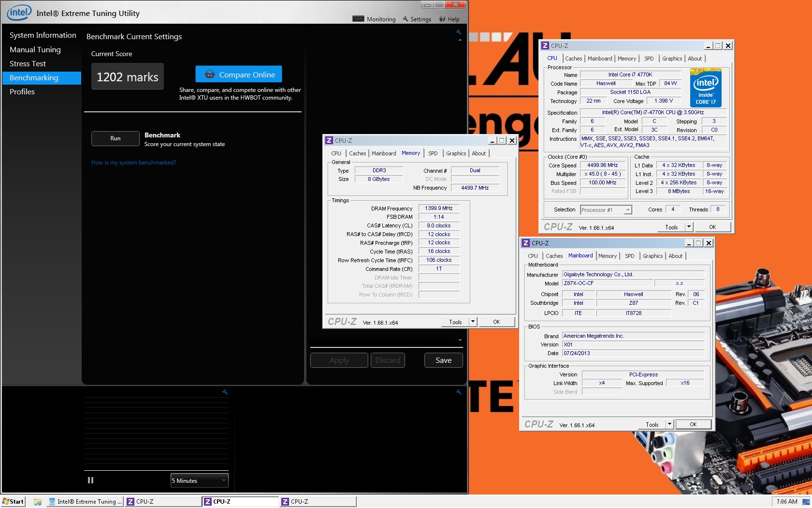
Task: Click the Save button
Action: (443, 360)
